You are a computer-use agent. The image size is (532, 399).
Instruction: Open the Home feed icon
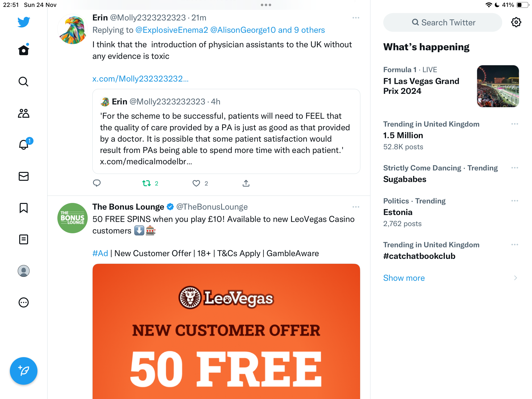coord(24,50)
